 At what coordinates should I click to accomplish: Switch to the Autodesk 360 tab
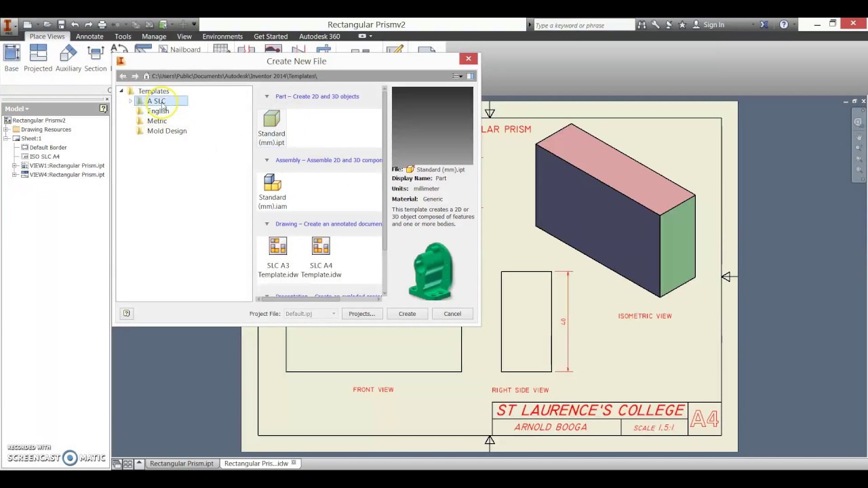pyautogui.click(x=319, y=37)
